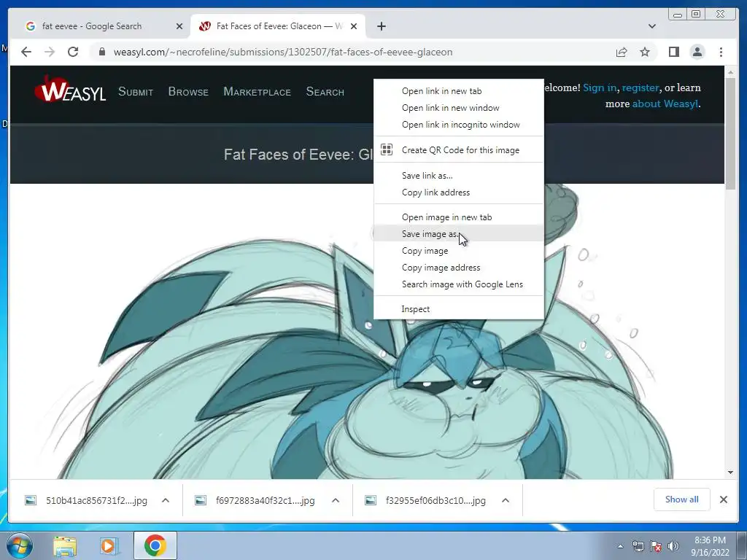Open the Chrome profile avatar

(697, 52)
